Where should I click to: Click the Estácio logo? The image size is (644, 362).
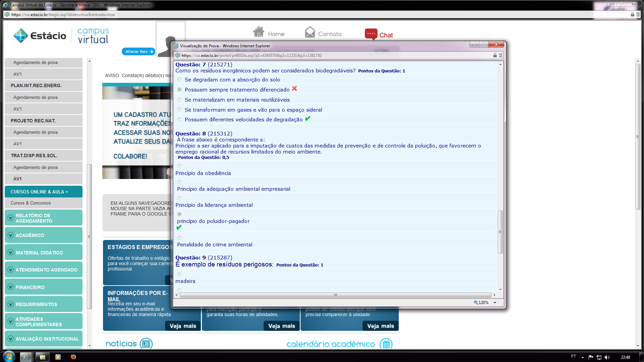click(40, 36)
